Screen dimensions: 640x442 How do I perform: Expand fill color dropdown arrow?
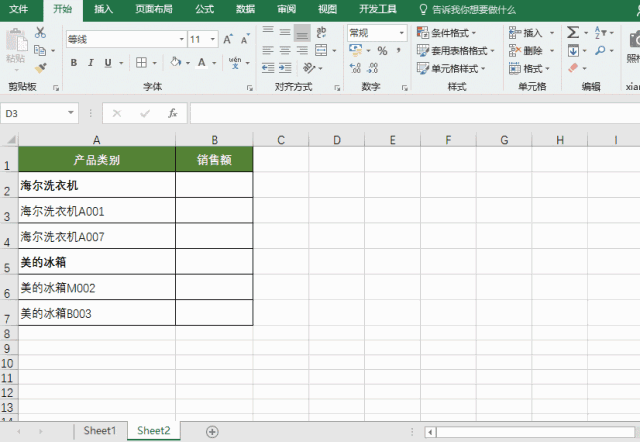pos(188,63)
